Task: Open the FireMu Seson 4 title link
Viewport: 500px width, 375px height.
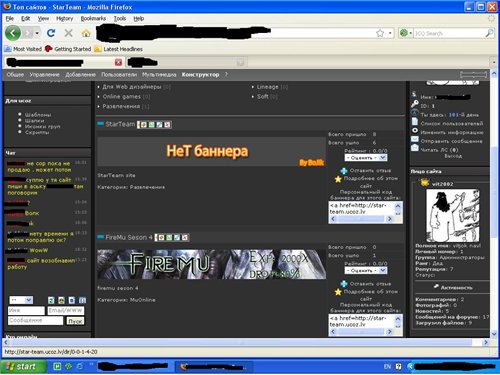Action: 129,237
